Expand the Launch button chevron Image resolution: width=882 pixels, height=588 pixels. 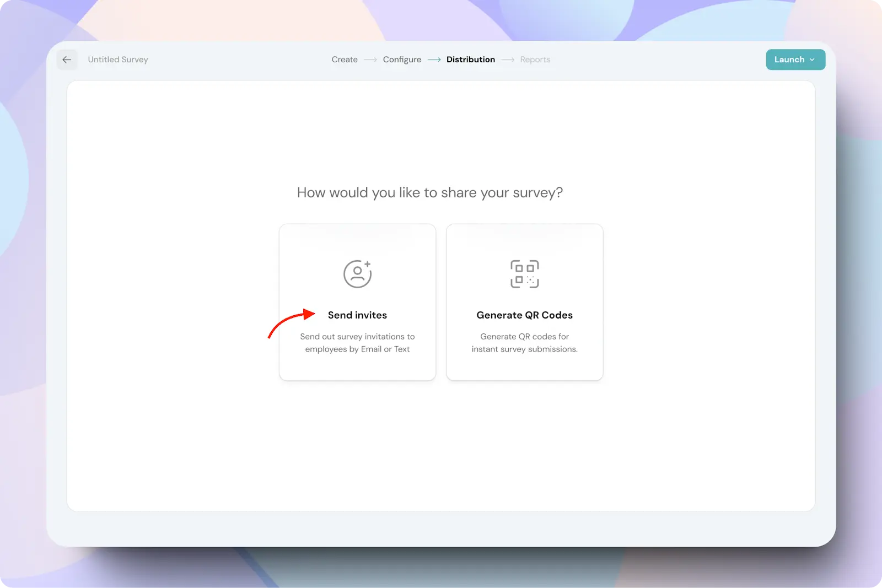tap(812, 60)
